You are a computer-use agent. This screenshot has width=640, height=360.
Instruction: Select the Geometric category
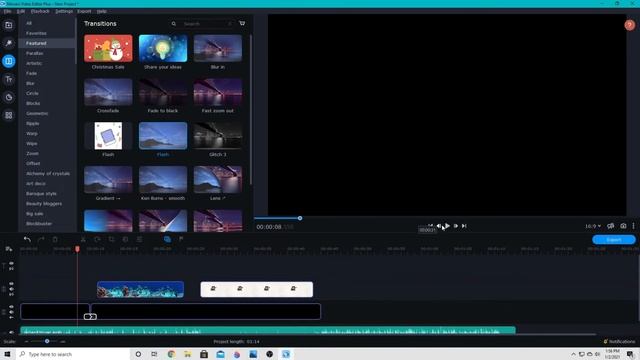pos(37,113)
